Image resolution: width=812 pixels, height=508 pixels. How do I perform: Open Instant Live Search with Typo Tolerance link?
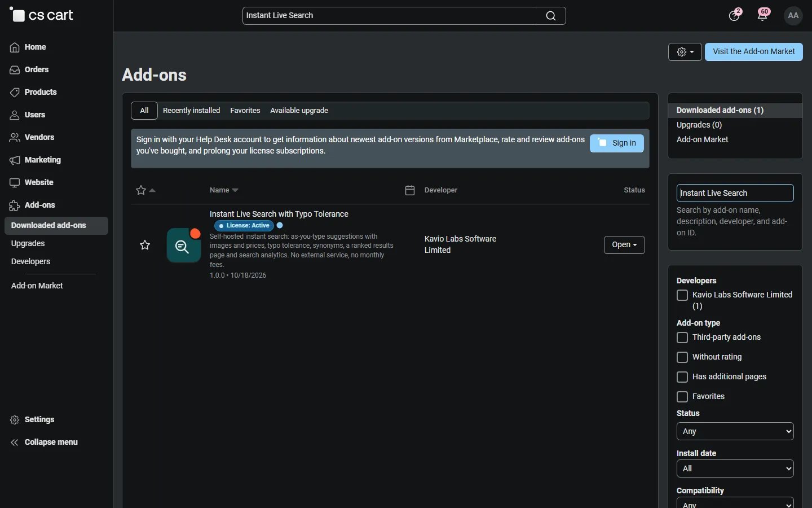[x=279, y=214]
